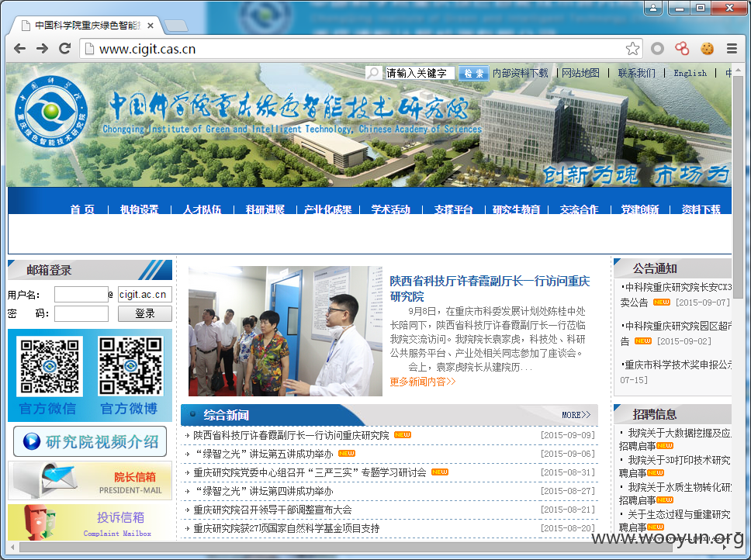The image size is (751, 560).
Task: Open recruitment 关于生态过程与重建研究
Action: pos(675,520)
